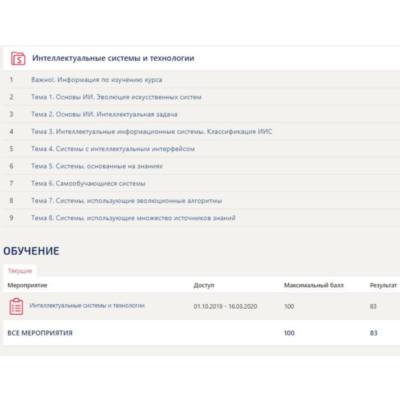Open 'Тема 8. Системы, использующие множество источников знаний'
The height and width of the screenshot is (400, 400).
click(133, 218)
